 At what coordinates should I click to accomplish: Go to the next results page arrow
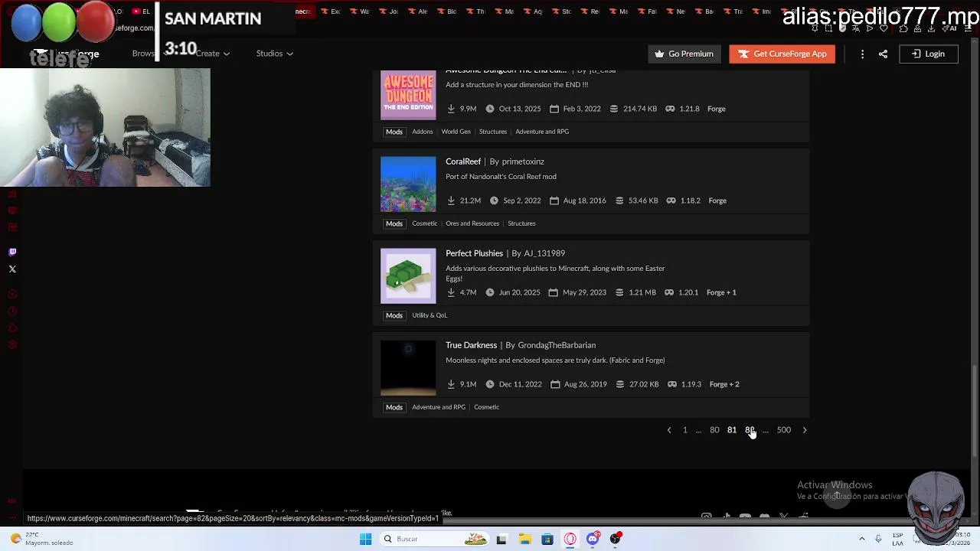click(804, 430)
